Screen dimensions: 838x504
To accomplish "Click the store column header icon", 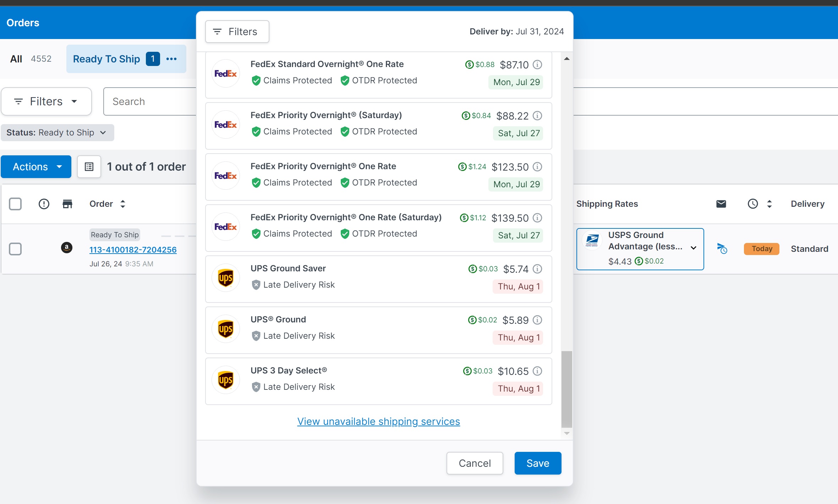I will tap(67, 204).
